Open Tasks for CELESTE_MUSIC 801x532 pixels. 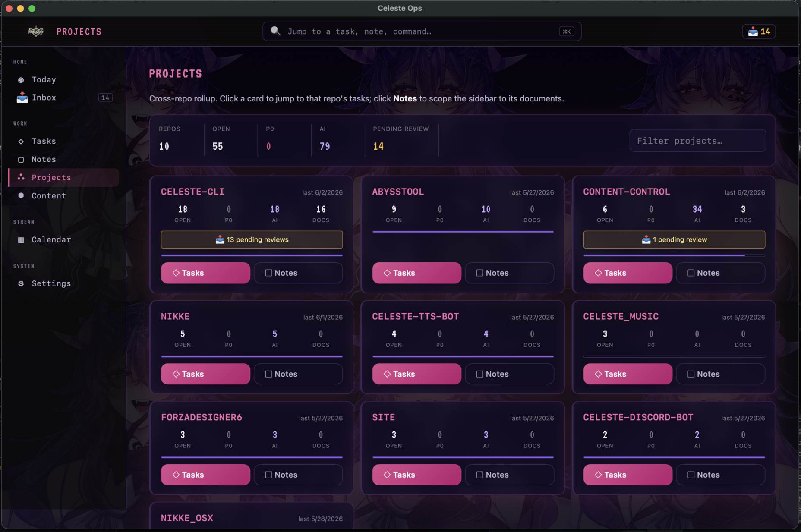pos(628,374)
